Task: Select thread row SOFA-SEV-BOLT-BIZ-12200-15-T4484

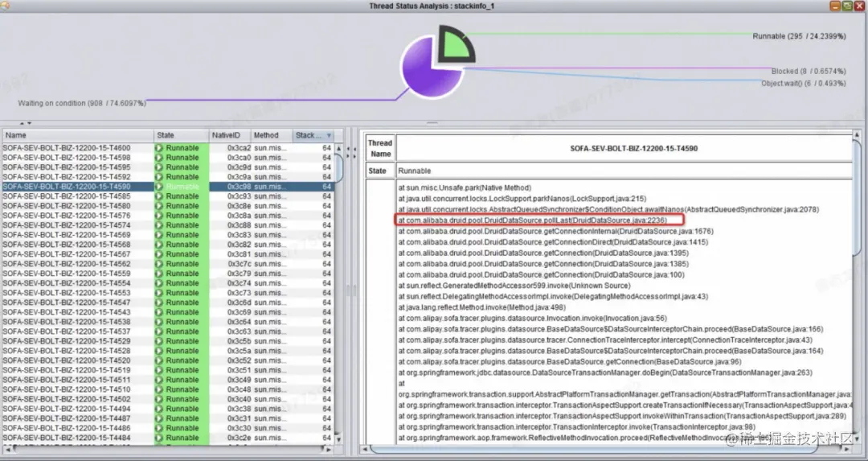Action: pos(168,438)
